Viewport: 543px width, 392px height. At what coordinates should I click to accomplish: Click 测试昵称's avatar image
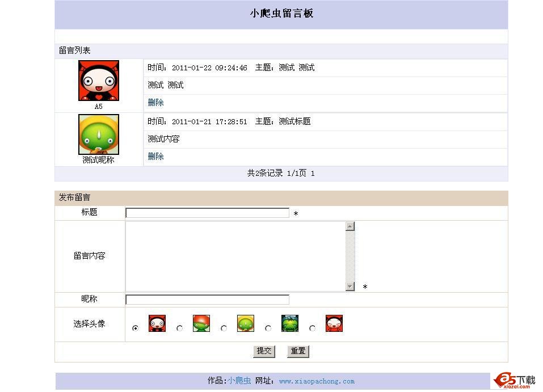pyautogui.click(x=99, y=134)
